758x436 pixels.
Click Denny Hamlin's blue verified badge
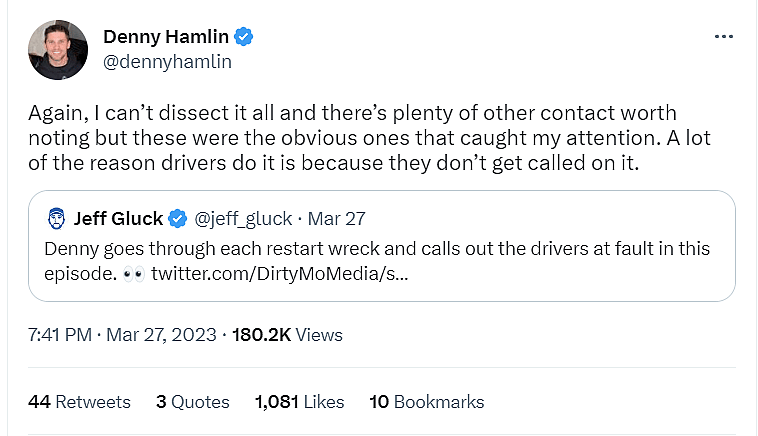(244, 38)
